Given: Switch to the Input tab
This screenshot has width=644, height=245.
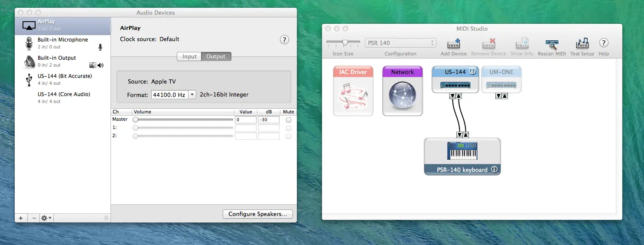Looking at the screenshot, I should [189, 57].
